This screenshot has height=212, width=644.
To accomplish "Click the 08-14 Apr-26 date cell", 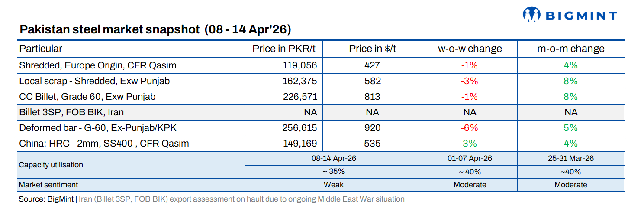I will [x=333, y=158].
